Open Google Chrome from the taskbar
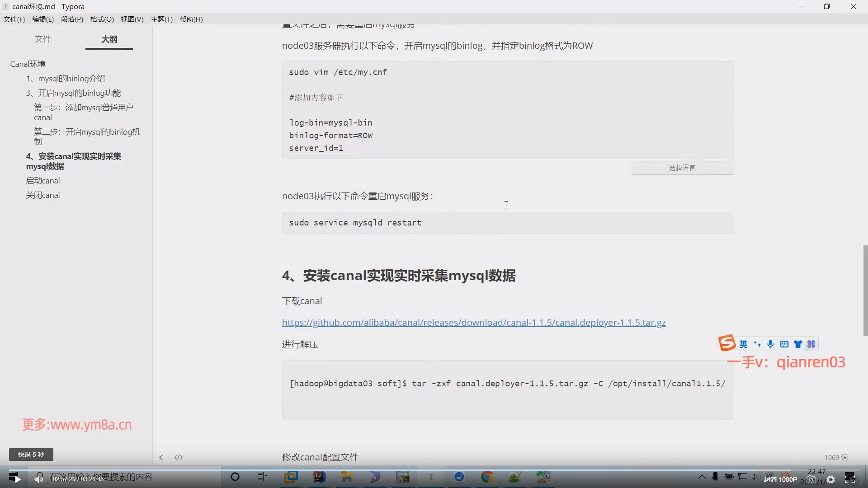The image size is (868, 488). point(487,477)
